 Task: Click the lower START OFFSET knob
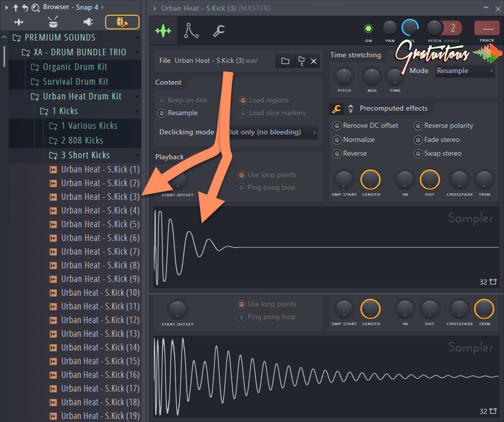coord(178,309)
